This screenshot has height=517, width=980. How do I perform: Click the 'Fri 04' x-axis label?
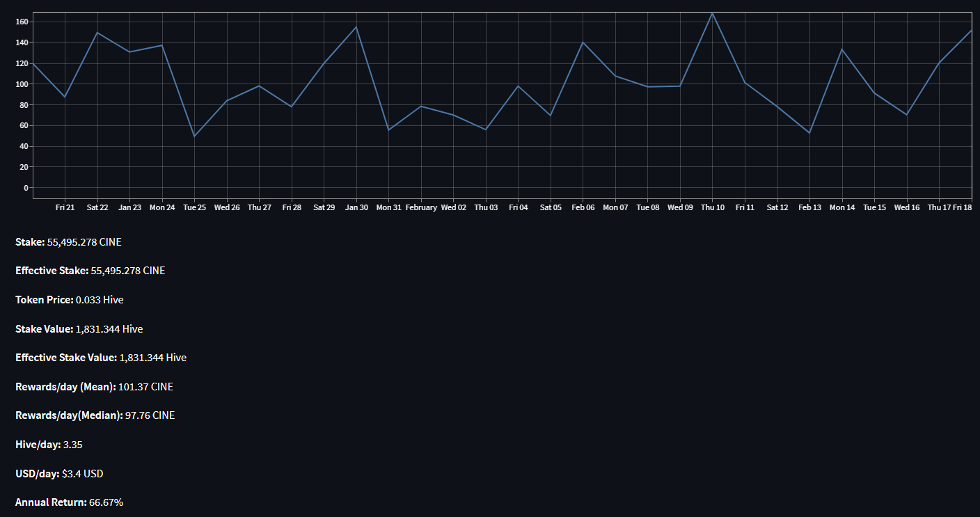click(518, 207)
